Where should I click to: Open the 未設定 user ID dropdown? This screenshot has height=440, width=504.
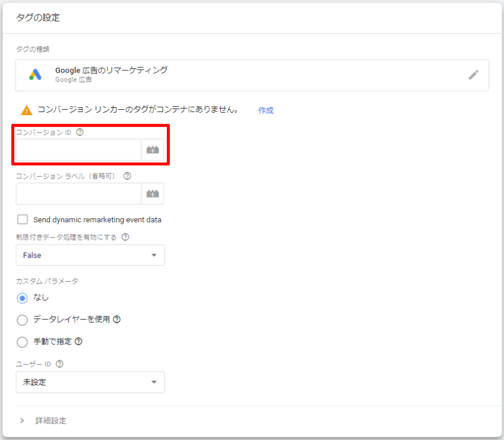pyautogui.click(x=91, y=382)
